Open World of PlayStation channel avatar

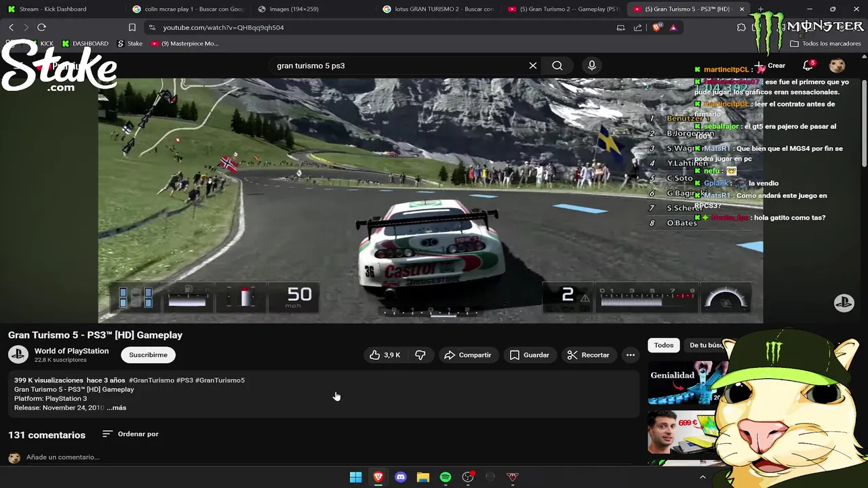pos(18,354)
